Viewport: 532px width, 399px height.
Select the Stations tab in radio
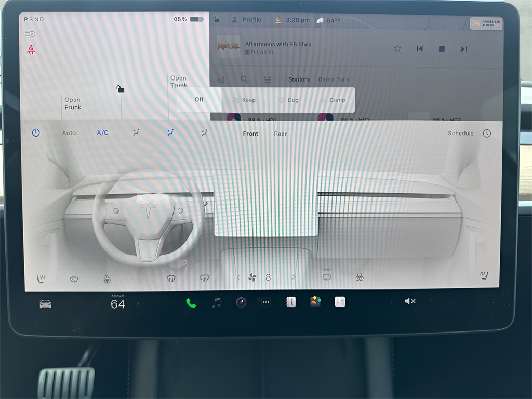(299, 79)
